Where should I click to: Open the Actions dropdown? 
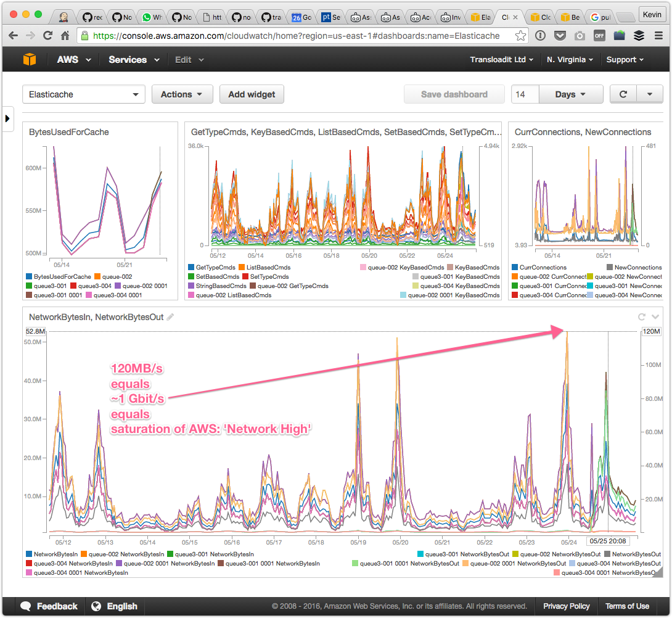(182, 94)
